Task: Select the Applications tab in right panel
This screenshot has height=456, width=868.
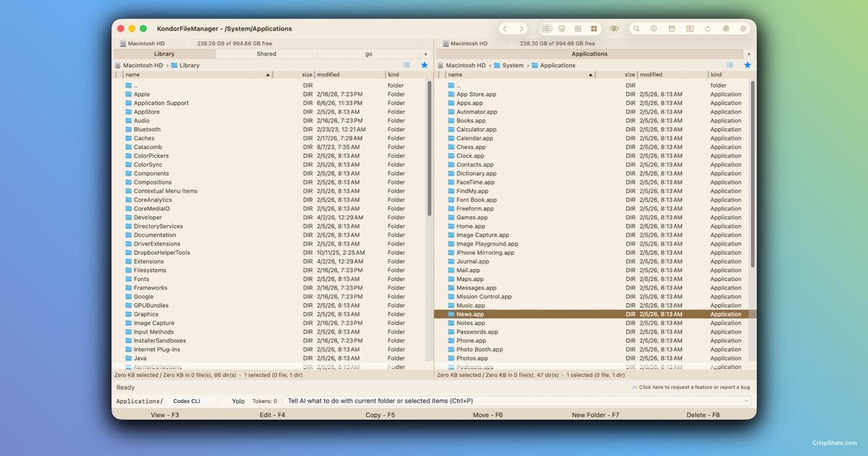Action: [x=590, y=54]
